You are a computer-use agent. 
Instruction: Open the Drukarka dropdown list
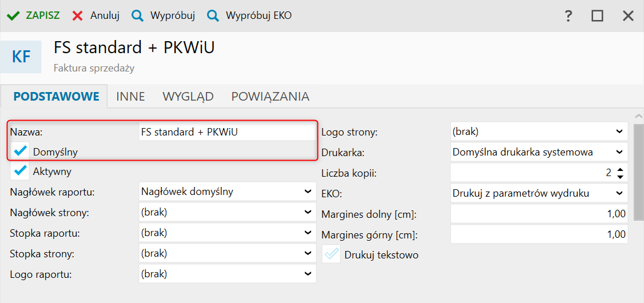click(x=619, y=152)
